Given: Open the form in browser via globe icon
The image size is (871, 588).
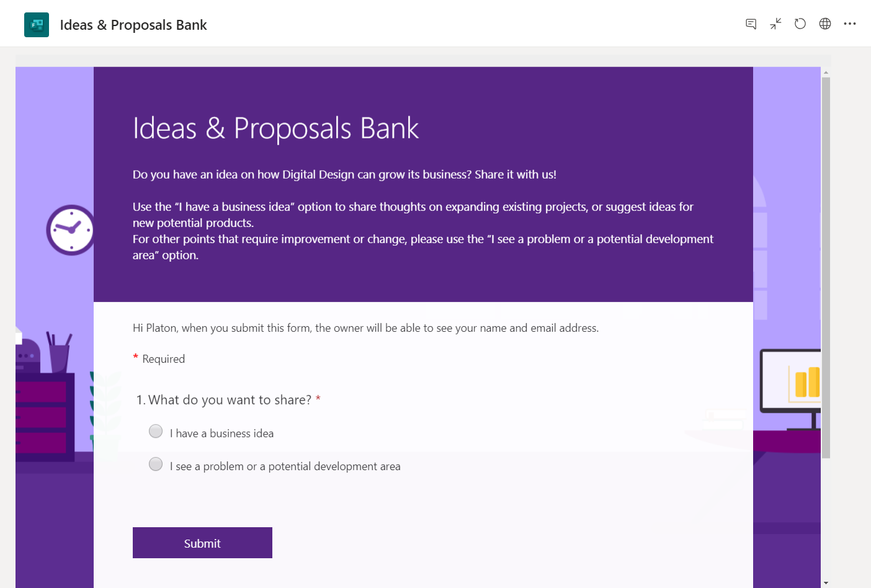Looking at the screenshot, I should pyautogui.click(x=825, y=24).
